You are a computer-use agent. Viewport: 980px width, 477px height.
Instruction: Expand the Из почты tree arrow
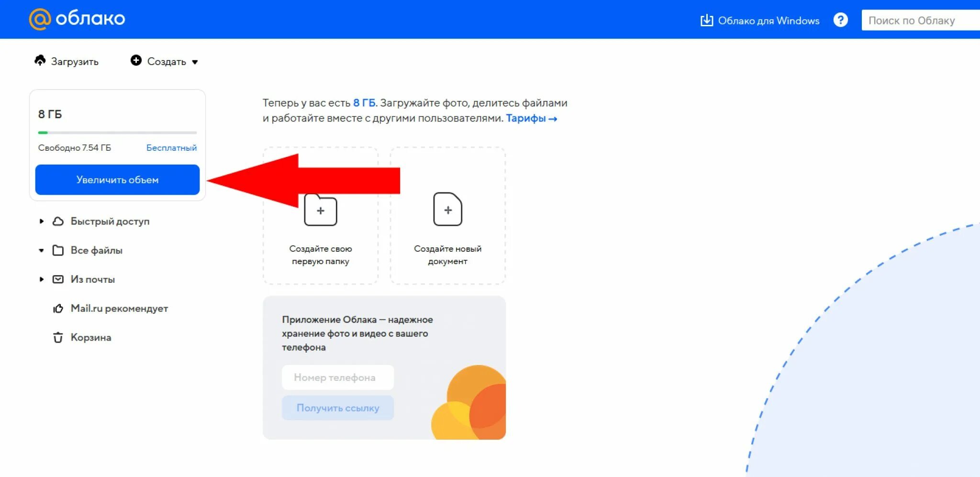(42, 279)
